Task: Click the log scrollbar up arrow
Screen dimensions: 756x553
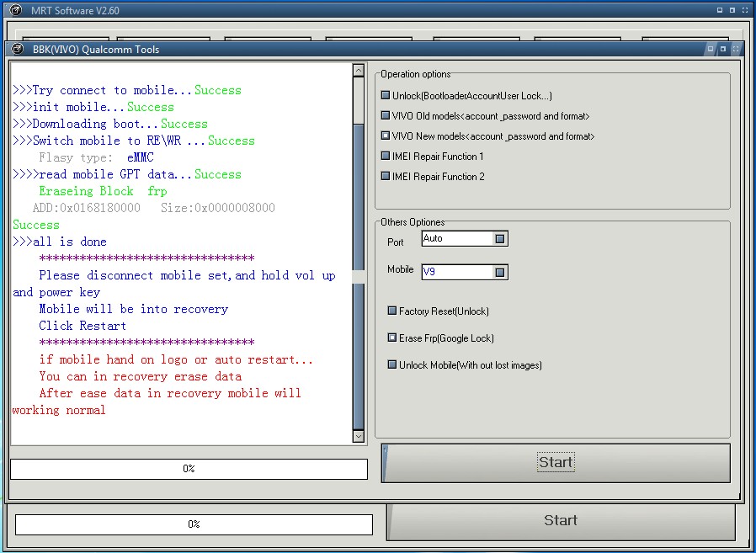Action: pos(359,71)
